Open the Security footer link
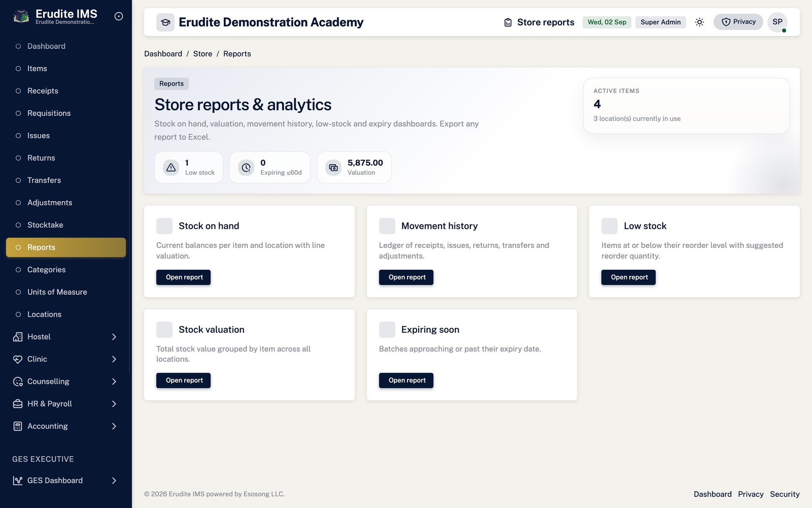Screen dimensions: 812x508 [x=785, y=494]
